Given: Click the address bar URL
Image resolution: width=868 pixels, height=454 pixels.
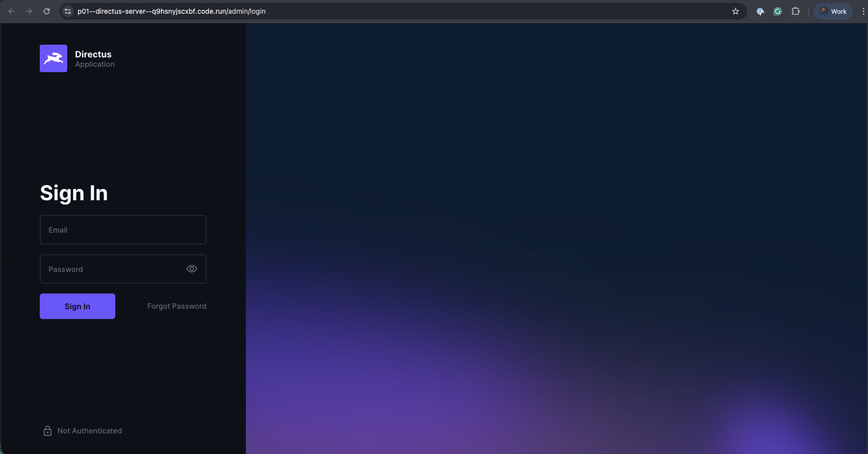Looking at the screenshot, I should 171,11.
